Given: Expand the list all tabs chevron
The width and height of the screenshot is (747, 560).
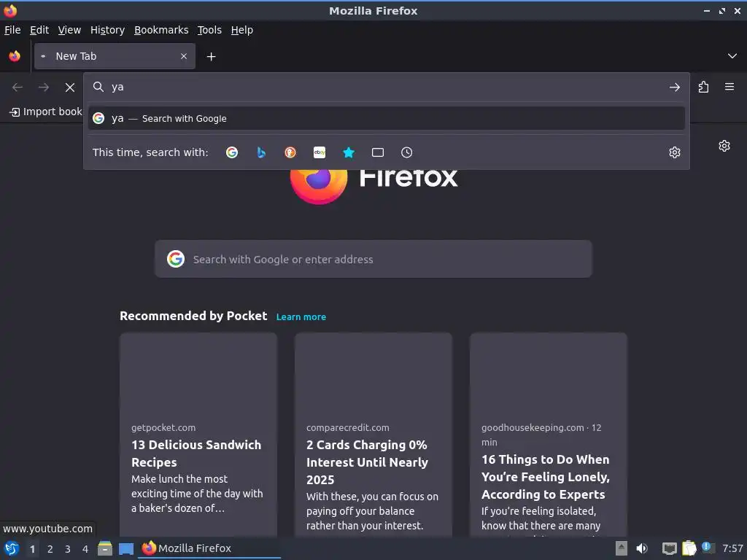Looking at the screenshot, I should 732,56.
